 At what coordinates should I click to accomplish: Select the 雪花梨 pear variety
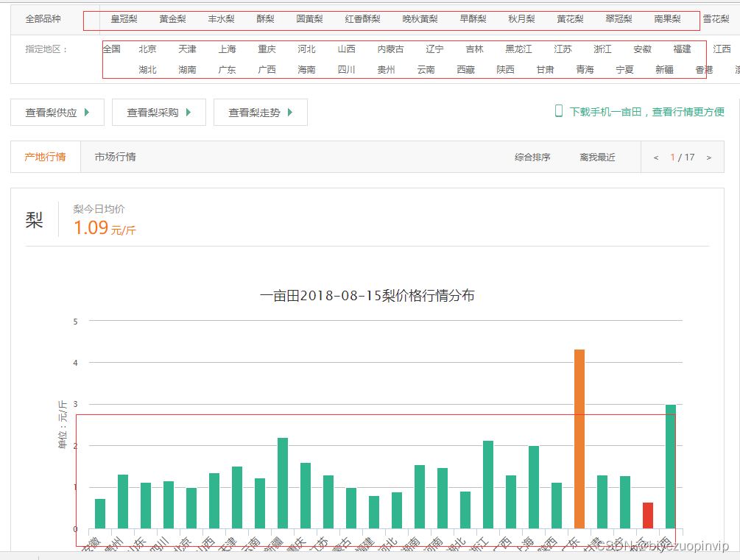tap(716, 19)
